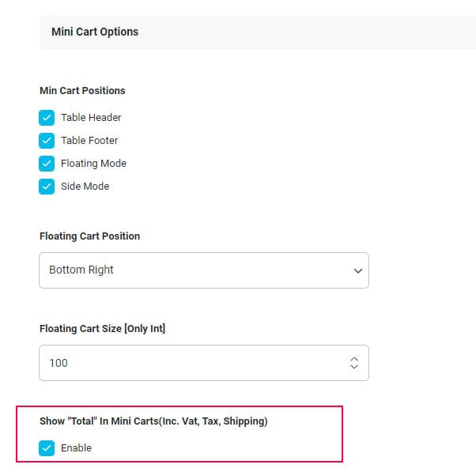Click the "Floating Mode" label text
The image size is (476, 472).
pyautogui.click(x=93, y=164)
